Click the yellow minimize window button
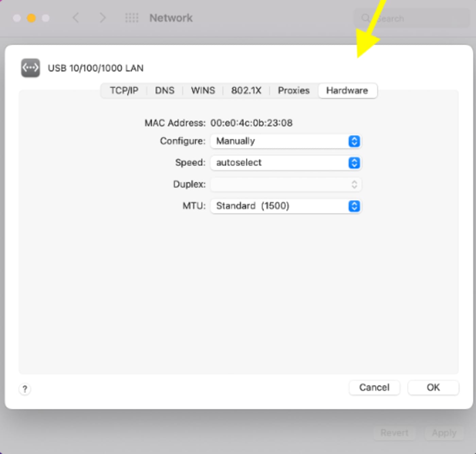The width and height of the screenshot is (476, 454). 31,18
